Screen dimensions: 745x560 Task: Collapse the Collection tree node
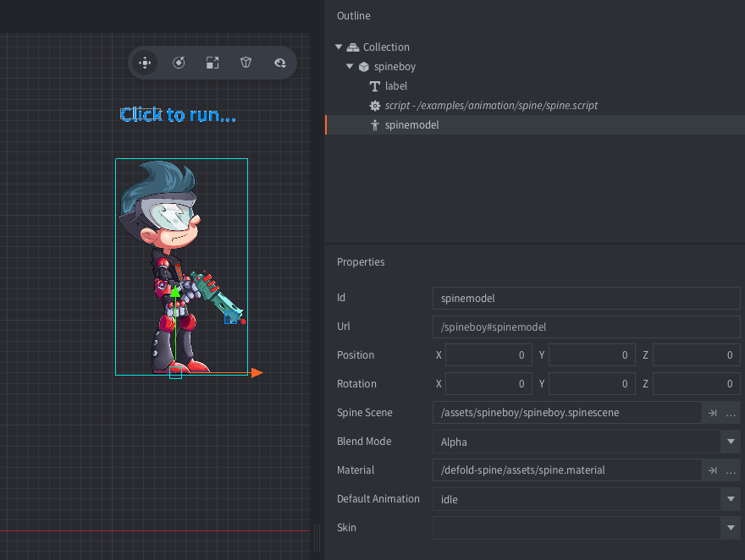[x=339, y=47]
